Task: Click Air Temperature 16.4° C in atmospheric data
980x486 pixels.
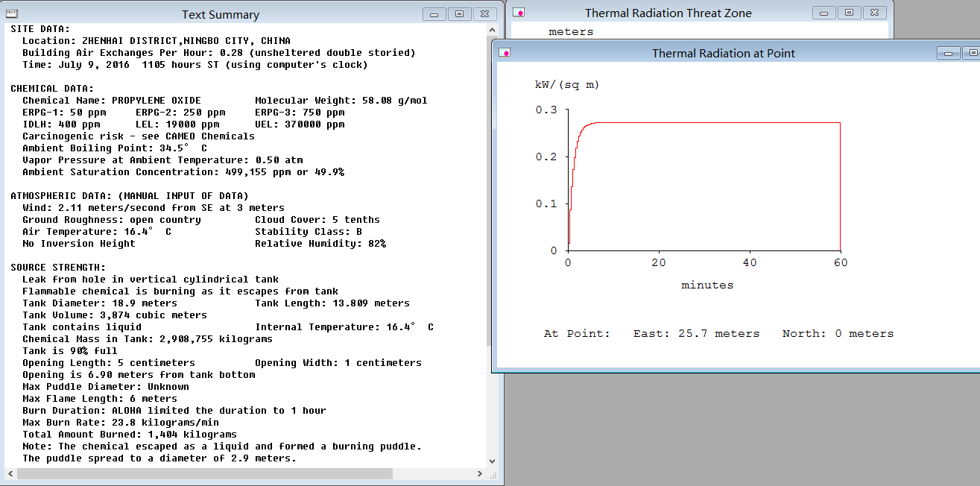Action: [x=97, y=231]
